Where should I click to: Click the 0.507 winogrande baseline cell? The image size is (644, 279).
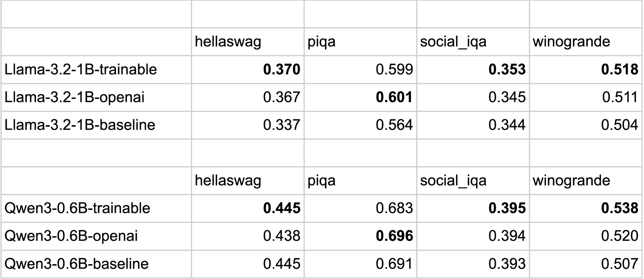click(x=620, y=264)
